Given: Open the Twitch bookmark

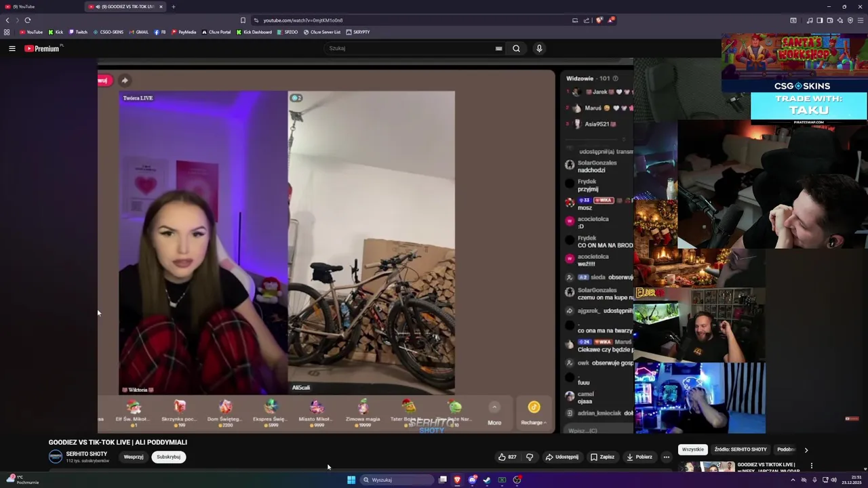Looking at the screenshot, I should point(78,32).
